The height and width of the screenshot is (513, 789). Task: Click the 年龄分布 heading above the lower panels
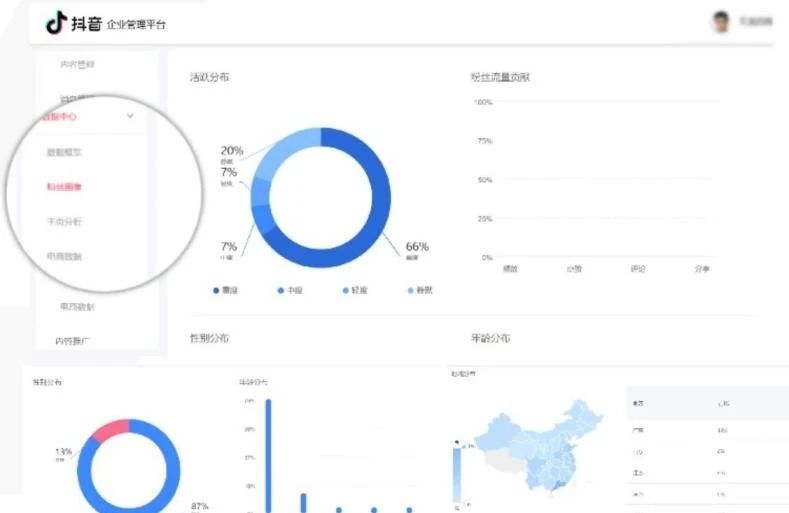[491, 338]
